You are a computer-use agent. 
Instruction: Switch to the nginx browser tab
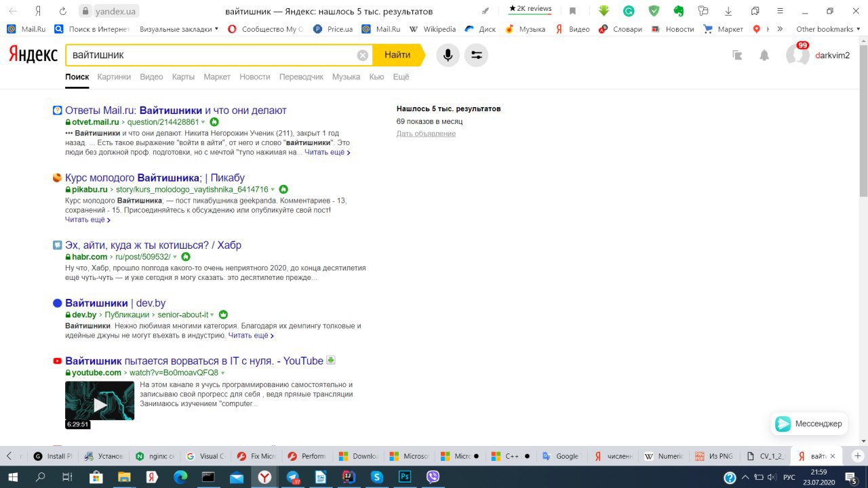click(x=155, y=456)
